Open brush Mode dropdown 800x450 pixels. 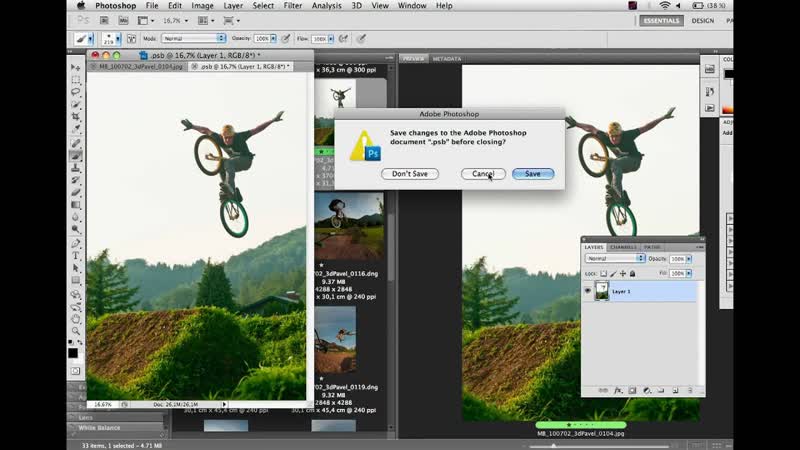pyautogui.click(x=193, y=38)
